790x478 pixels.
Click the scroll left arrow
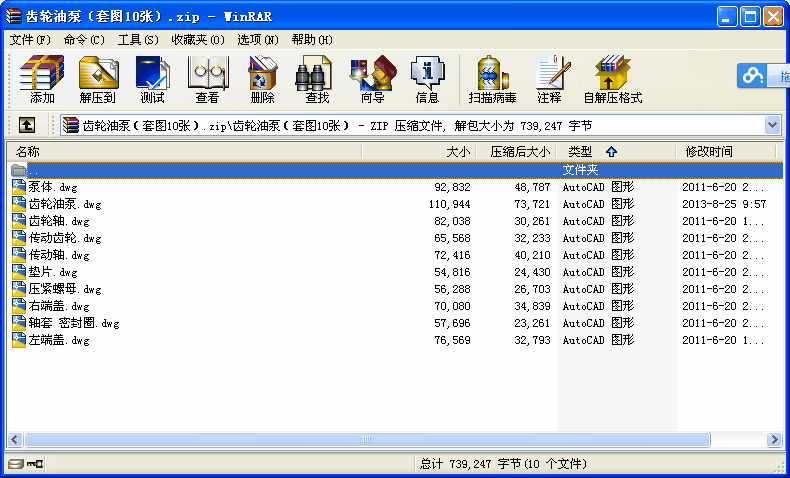point(15,440)
